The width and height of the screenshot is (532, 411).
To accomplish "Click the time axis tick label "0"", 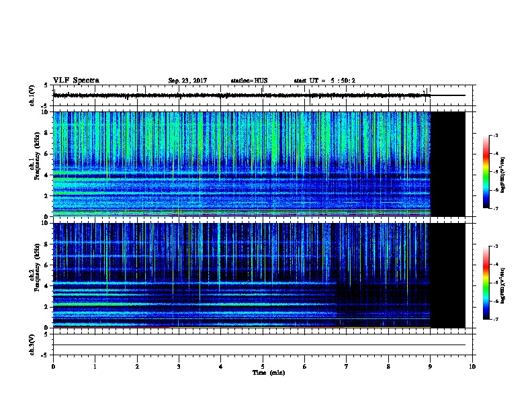I will tap(53, 367).
